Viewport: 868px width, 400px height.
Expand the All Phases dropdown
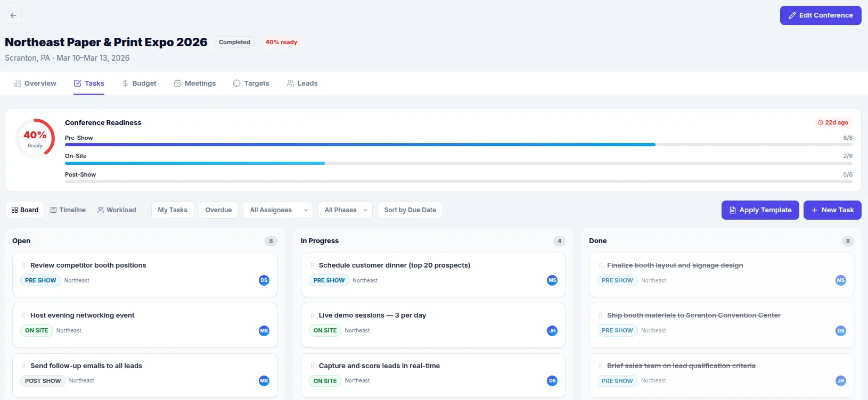pos(345,210)
